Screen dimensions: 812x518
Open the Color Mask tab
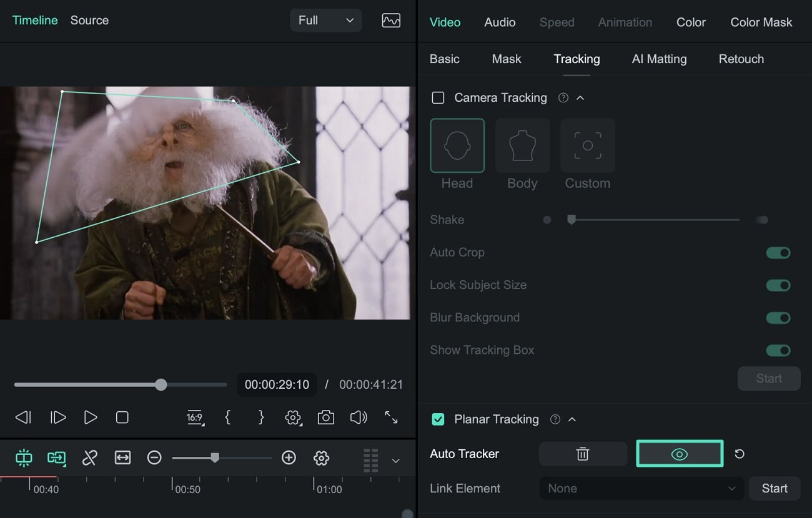pos(761,22)
